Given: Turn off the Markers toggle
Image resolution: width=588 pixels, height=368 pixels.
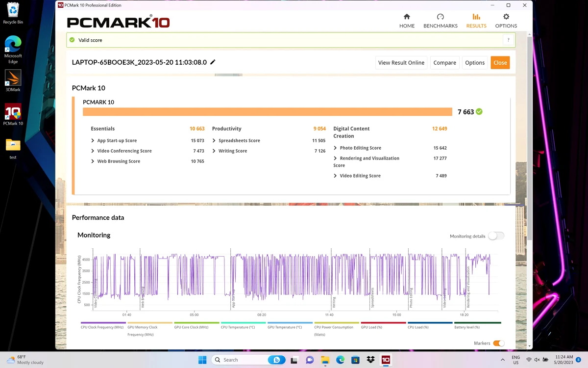Looking at the screenshot, I should coord(499,343).
